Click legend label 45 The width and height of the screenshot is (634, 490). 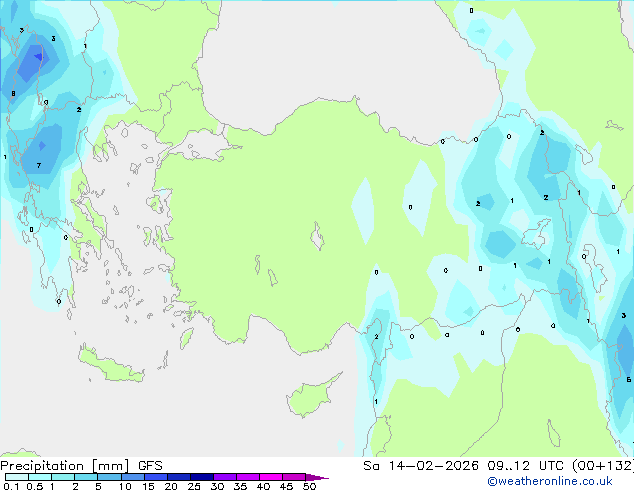point(286,486)
